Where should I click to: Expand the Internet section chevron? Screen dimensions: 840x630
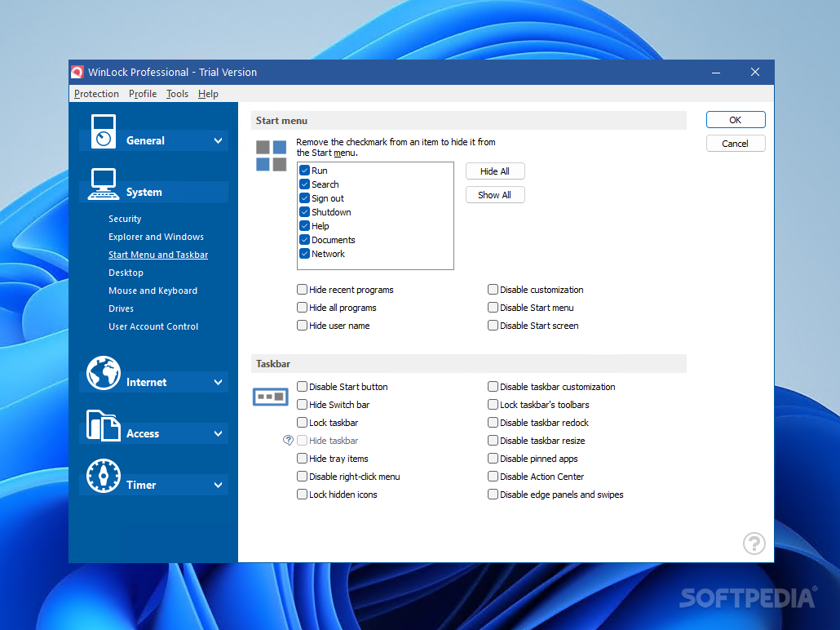pos(218,382)
